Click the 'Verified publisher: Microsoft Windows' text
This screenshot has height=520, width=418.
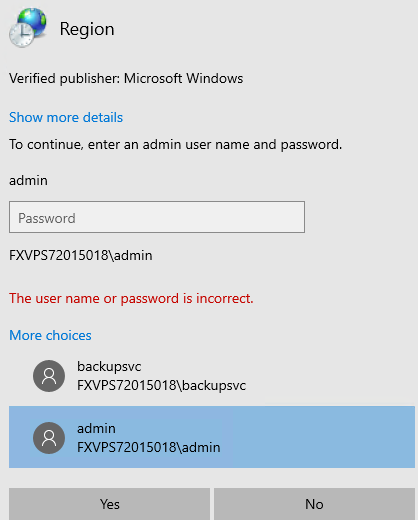[126, 79]
